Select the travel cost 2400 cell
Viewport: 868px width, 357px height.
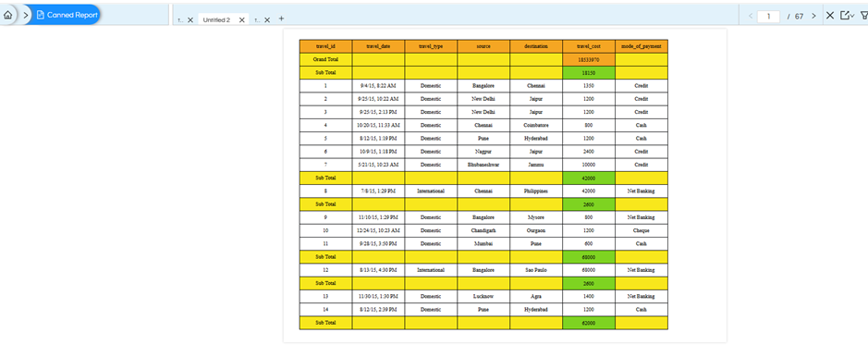(589, 152)
